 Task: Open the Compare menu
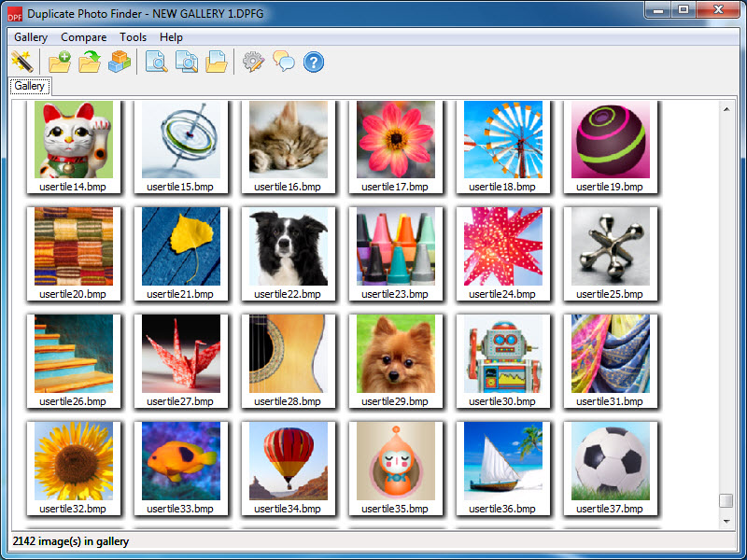(84, 37)
